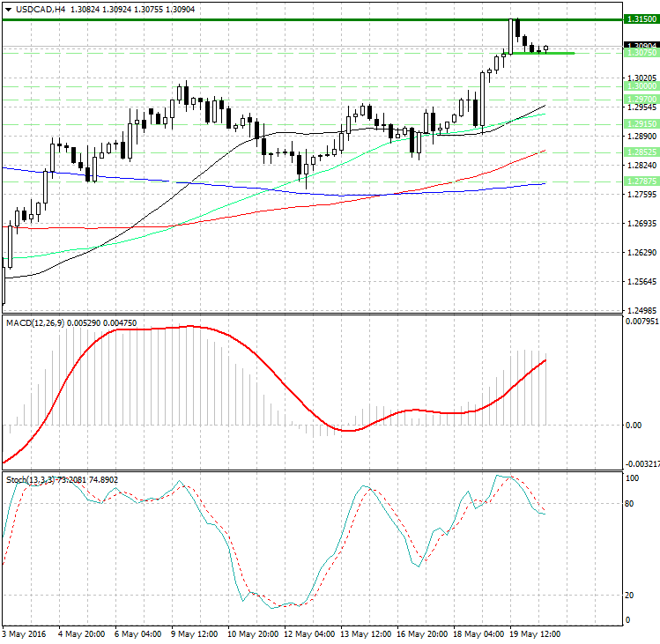This screenshot has height=644, width=660.
Task: Select the 1.29150 level label
Action: [640, 124]
